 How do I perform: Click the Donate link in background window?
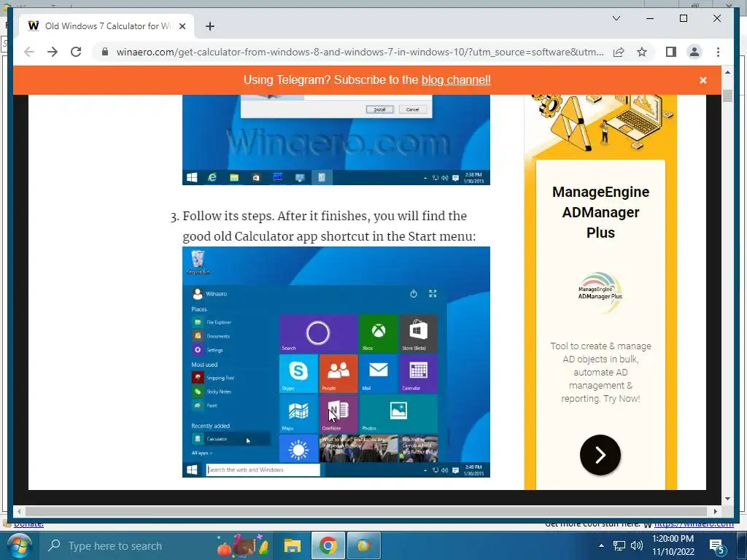click(x=28, y=524)
